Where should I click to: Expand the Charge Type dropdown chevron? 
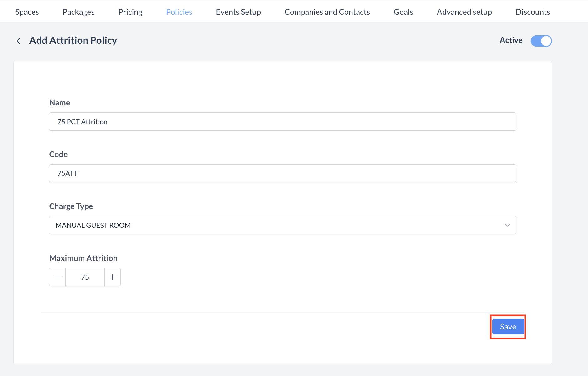pyautogui.click(x=507, y=225)
